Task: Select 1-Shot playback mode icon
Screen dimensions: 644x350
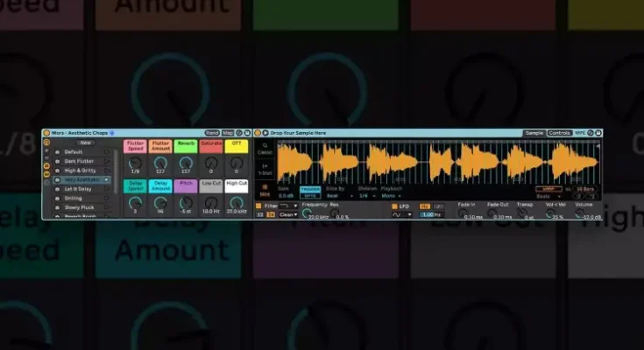Action: [x=265, y=169]
